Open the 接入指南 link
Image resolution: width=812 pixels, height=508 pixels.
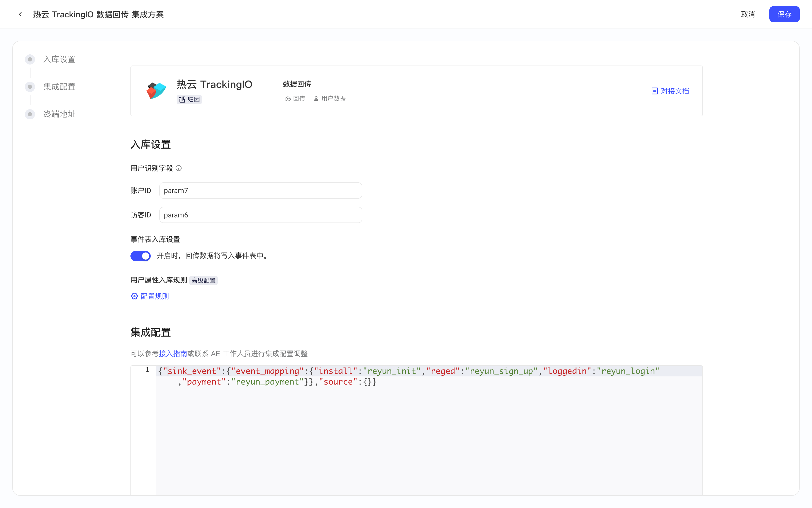tap(173, 354)
